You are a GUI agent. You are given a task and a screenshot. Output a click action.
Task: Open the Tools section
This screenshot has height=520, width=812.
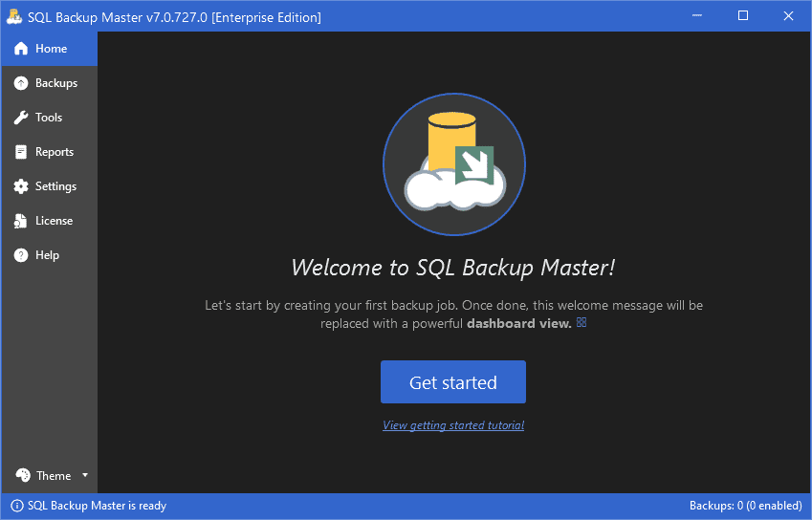[x=49, y=118]
